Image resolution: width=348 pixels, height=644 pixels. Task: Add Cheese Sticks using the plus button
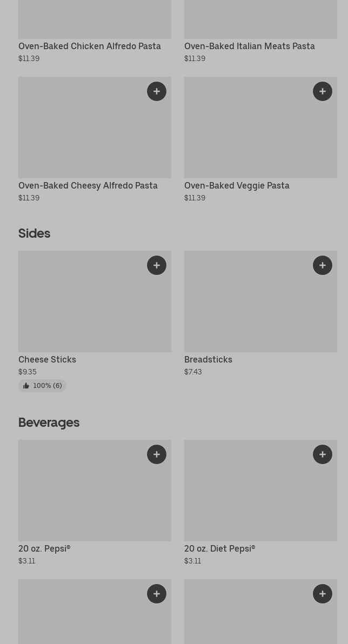157,265
